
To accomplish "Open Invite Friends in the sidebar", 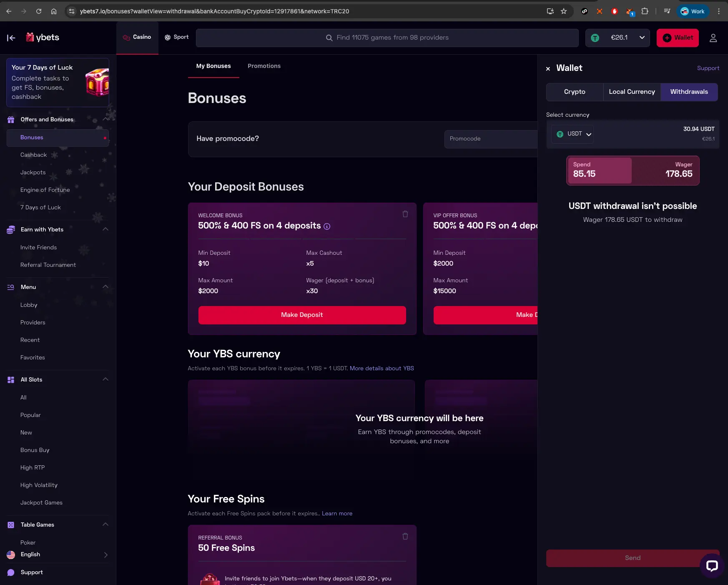I will coord(38,248).
